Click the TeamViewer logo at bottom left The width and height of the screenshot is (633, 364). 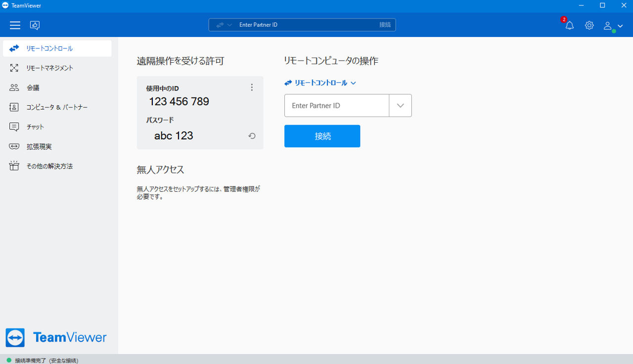(56, 338)
